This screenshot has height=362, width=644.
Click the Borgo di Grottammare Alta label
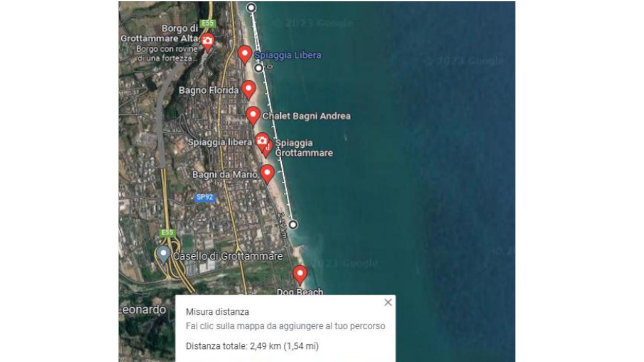click(160, 34)
